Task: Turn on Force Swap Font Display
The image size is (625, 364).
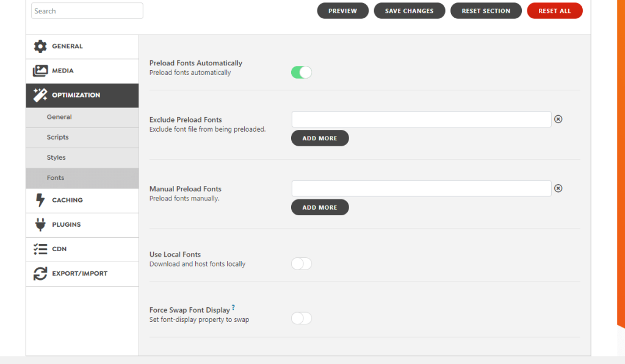Action: click(x=302, y=318)
